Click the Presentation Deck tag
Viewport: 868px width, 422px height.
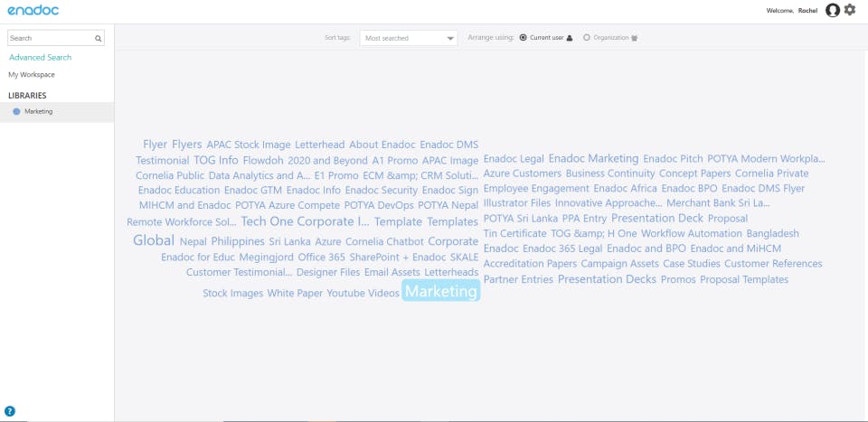click(657, 218)
